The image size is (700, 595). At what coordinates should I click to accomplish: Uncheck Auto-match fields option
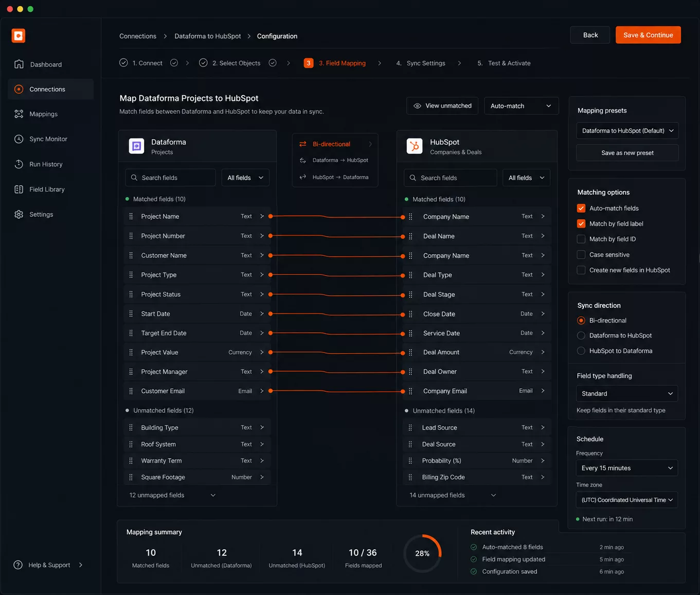(581, 208)
